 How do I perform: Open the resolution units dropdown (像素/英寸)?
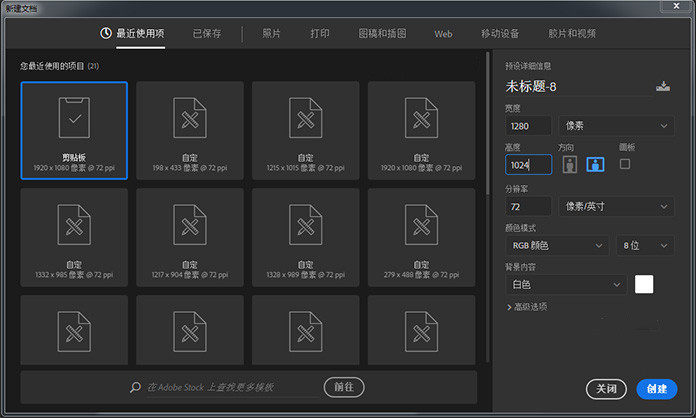pos(616,207)
